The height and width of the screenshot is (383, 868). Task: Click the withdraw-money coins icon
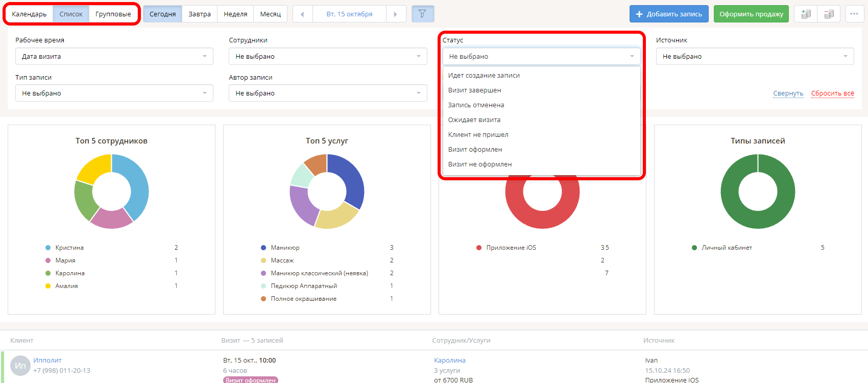[x=829, y=14]
